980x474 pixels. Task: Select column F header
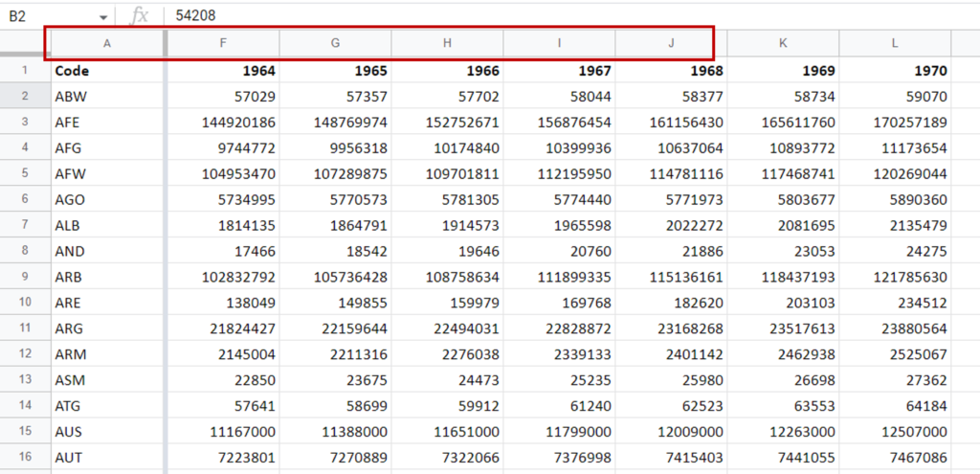click(223, 43)
